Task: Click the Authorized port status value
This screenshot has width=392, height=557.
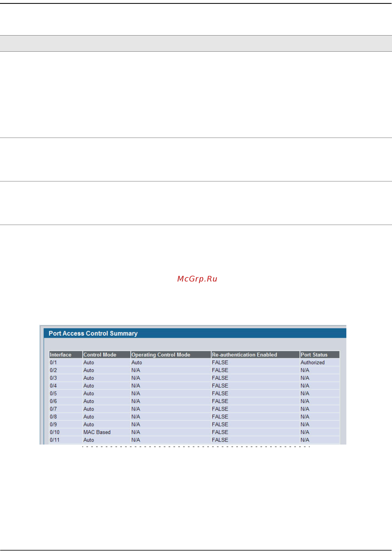Action: 312,362
